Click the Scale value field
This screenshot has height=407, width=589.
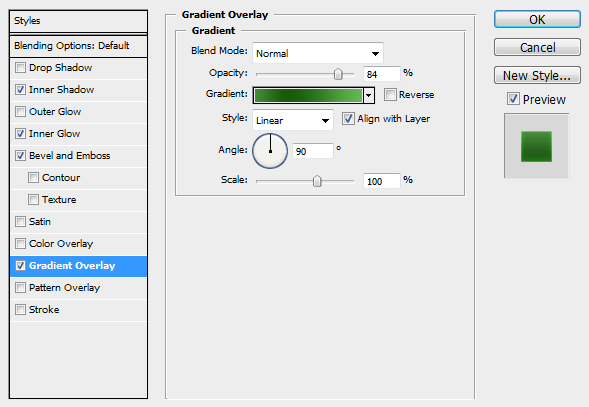pyautogui.click(x=381, y=181)
